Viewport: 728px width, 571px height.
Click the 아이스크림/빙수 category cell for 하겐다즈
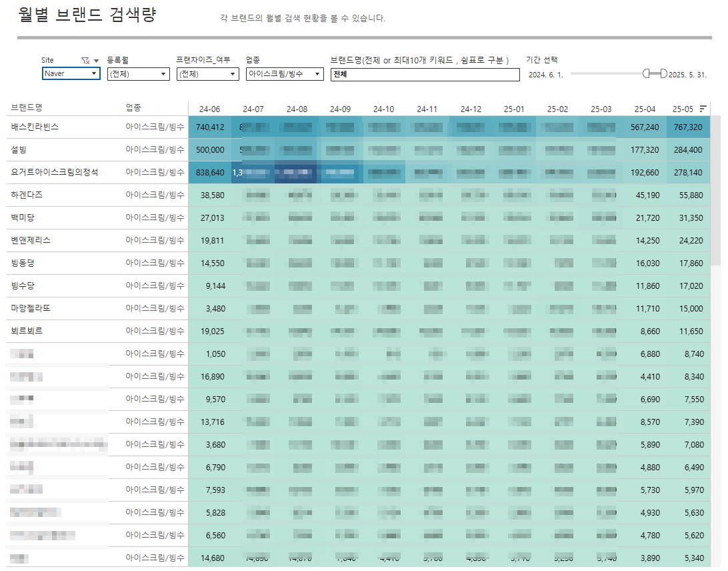click(155, 195)
